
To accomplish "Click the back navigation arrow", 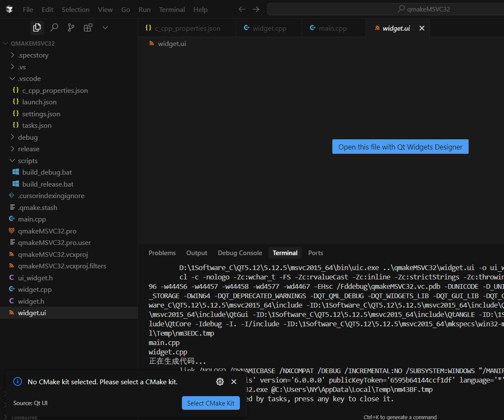I will 242,9.
